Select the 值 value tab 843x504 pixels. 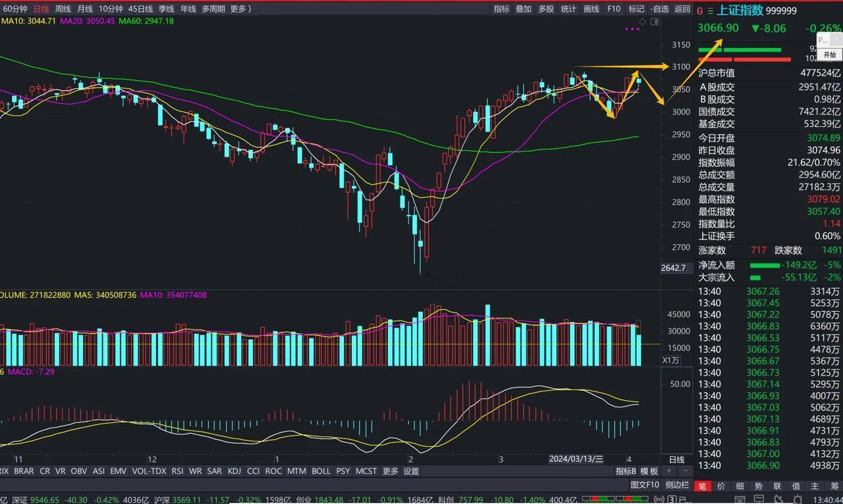pos(796,486)
